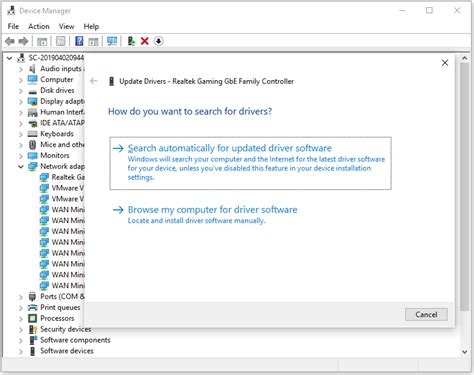Expand the Keyboards category
This screenshot has width=474, height=375.
pyautogui.click(x=21, y=134)
